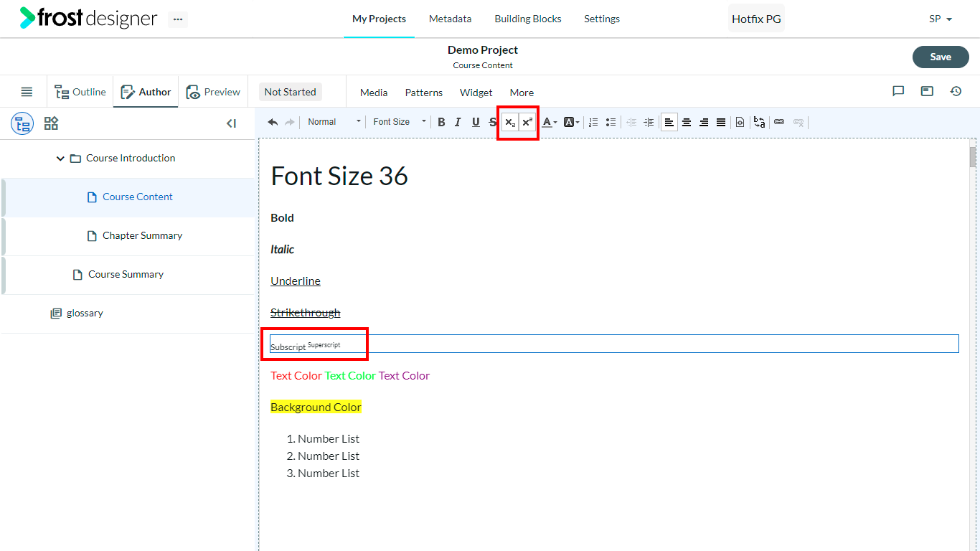Click the find and replace icon
Image resolution: width=980 pixels, height=551 pixels.
pyautogui.click(x=759, y=122)
